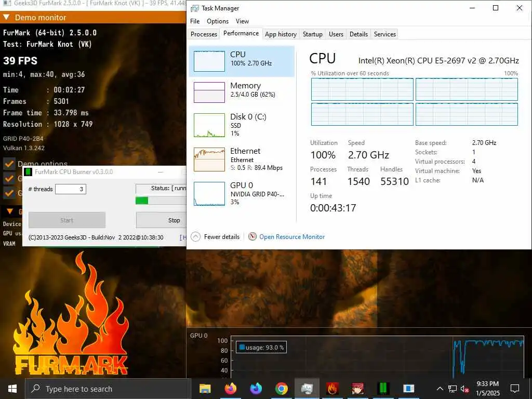Toggle the Demo options checkbox in FurMark
This screenshot has height=399, width=532.
[9, 164]
